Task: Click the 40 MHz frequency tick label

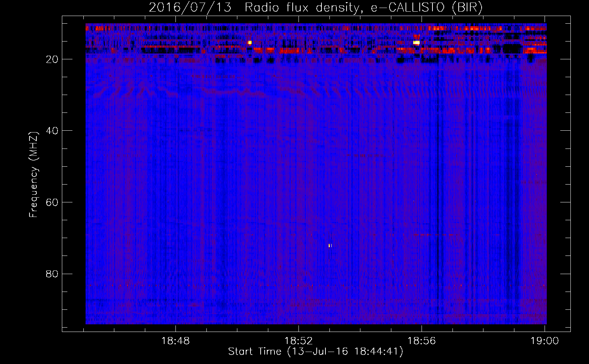Action: 52,131
